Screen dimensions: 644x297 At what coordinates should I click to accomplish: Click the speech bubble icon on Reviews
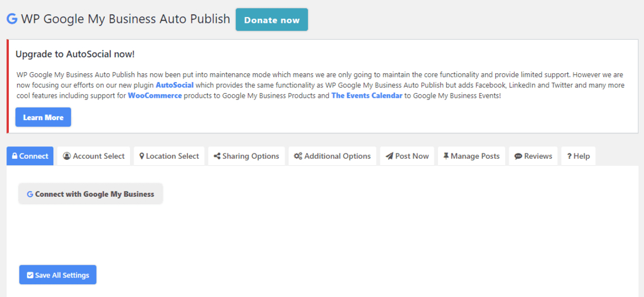tap(518, 156)
